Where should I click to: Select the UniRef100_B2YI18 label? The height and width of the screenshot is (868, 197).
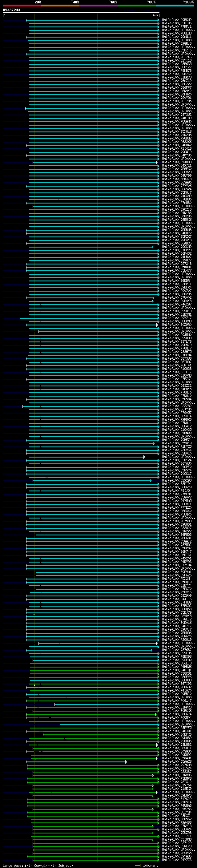[x=177, y=60]
